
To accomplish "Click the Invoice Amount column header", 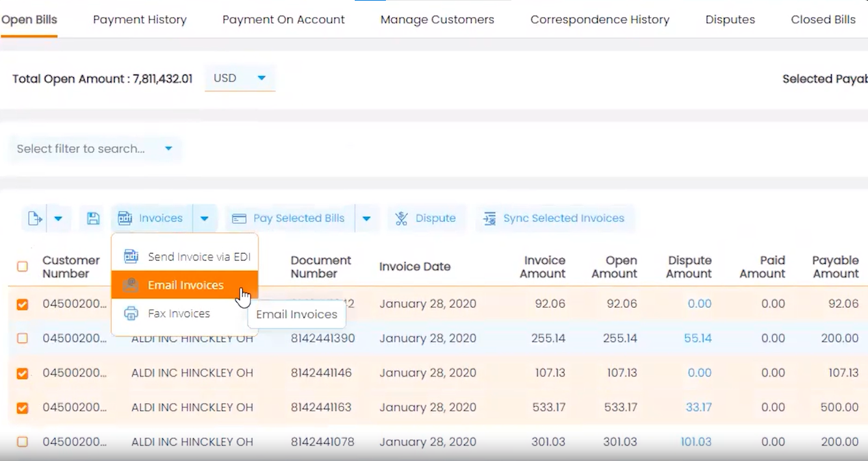I will click(x=542, y=267).
